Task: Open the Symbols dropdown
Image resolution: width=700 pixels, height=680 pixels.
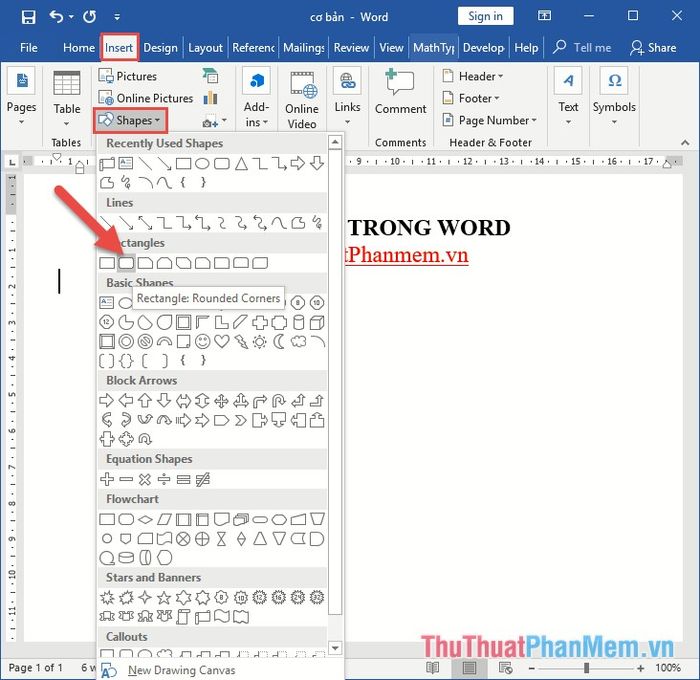Action: pos(614,96)
